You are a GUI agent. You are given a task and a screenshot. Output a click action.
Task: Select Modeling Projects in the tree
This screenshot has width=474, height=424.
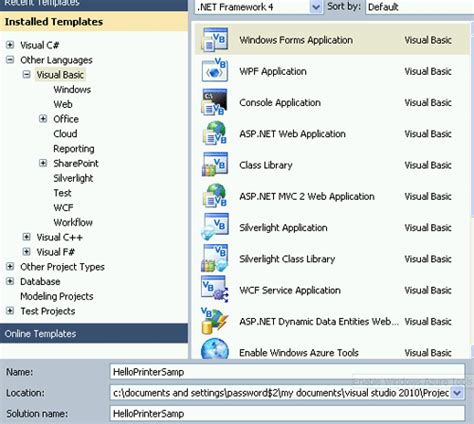(57, 296)
